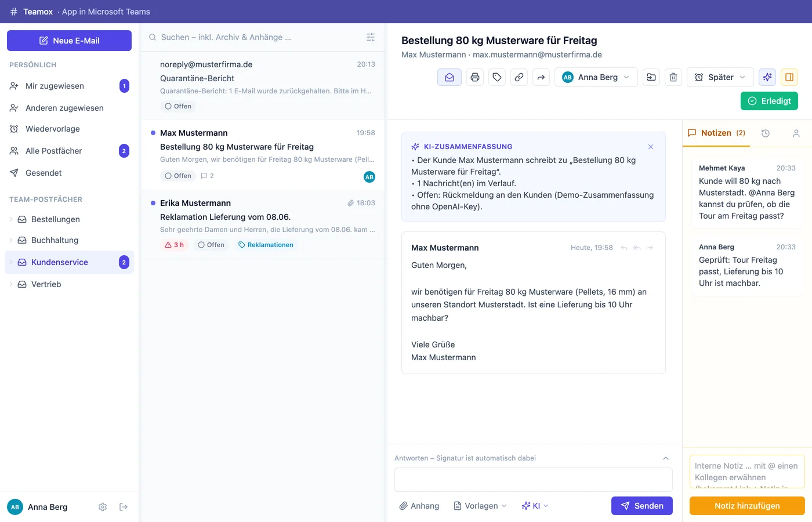Viewport: 812px width, 522px height.
Task: Open settings gear next to Anna Berg
Action: pyautogui.click(x=103, y=507)
